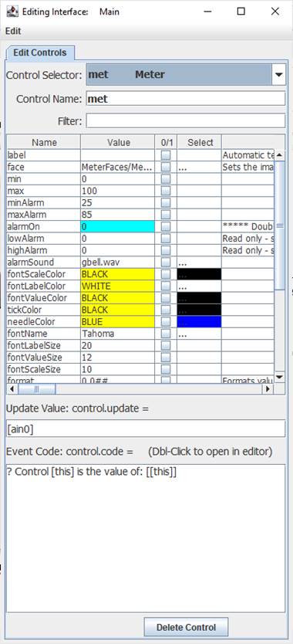Pick the tickColor black swatch
Viewport: 293px width, 644px height.
[199, 310]
